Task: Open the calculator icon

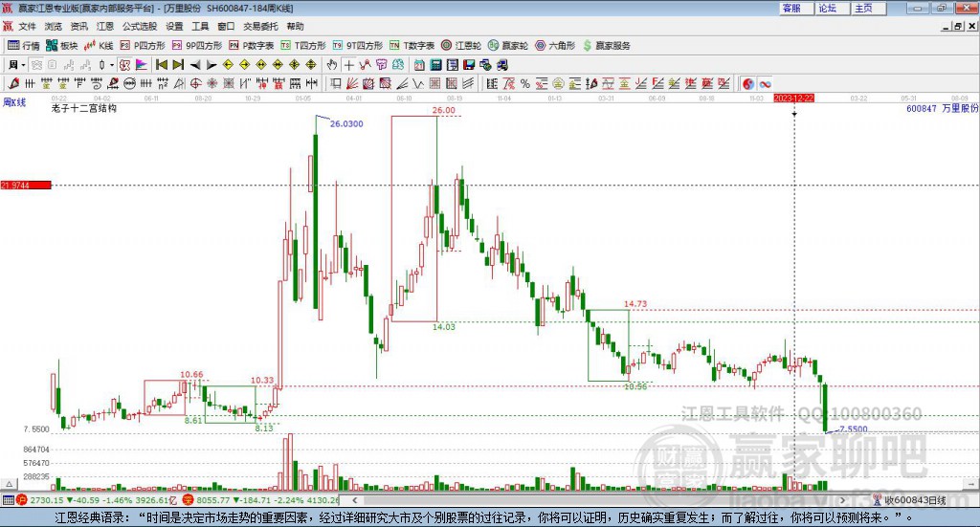Action: click(x=435, y=65)
